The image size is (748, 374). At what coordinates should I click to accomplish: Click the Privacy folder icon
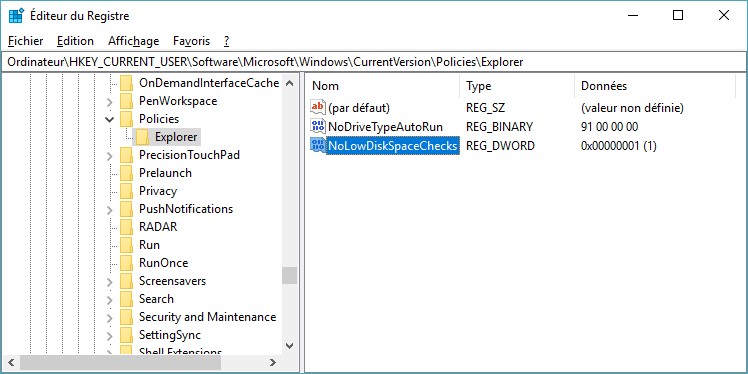[126, 191]
